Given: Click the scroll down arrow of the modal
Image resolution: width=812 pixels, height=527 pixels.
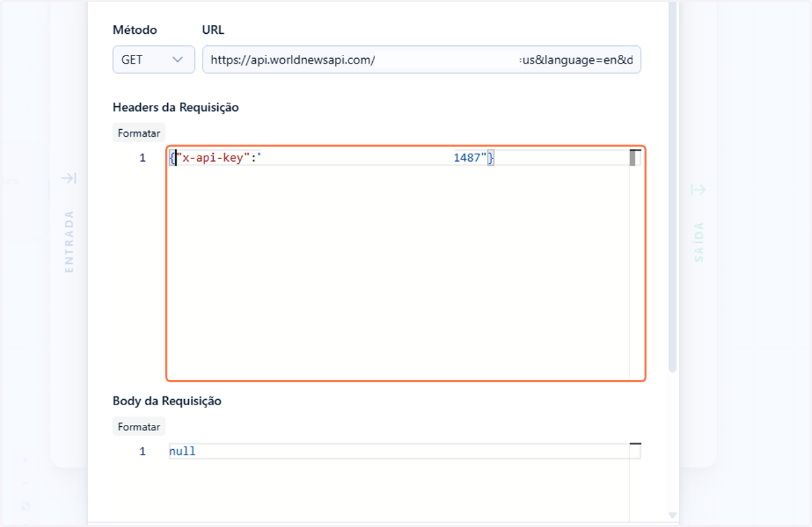Looking at the screenshot, I should pos(672,515).
